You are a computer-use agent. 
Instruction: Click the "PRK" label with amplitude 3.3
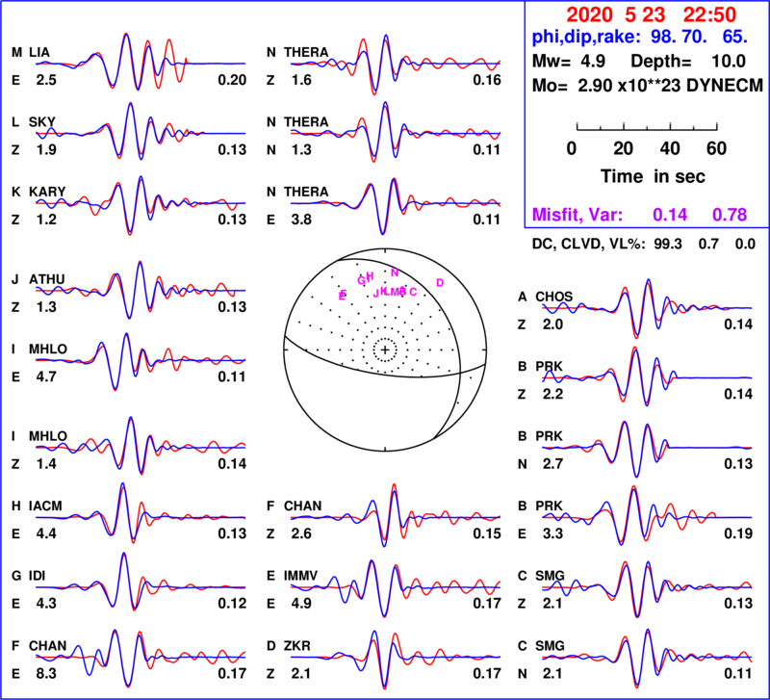549,506
